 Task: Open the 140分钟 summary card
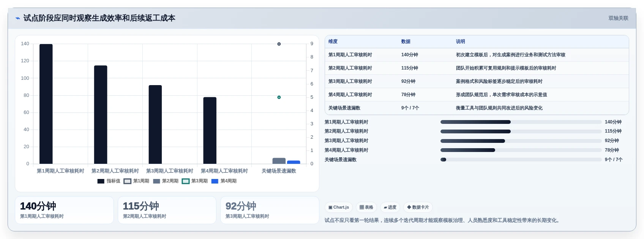(x=65, y=210)
